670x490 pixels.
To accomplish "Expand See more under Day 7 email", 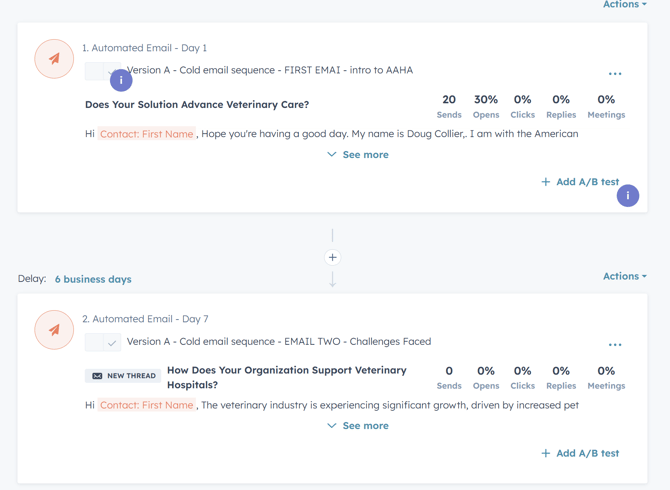I will click(x=358, y=426).
